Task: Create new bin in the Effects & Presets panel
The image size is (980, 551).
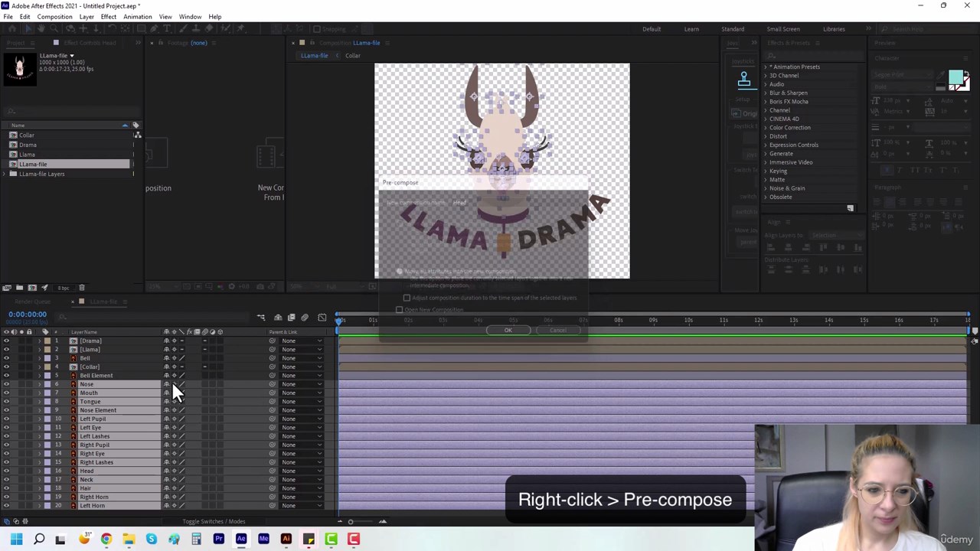Action: pyautogui.click(x=850, y=208)
